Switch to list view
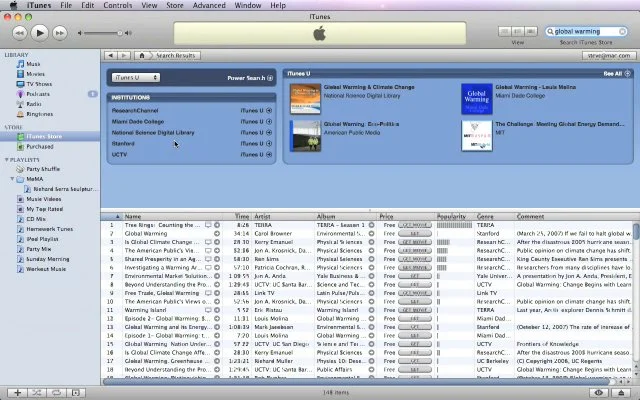Image resolution: width=640 pixels, height=400 pixels. coord(504,31)
